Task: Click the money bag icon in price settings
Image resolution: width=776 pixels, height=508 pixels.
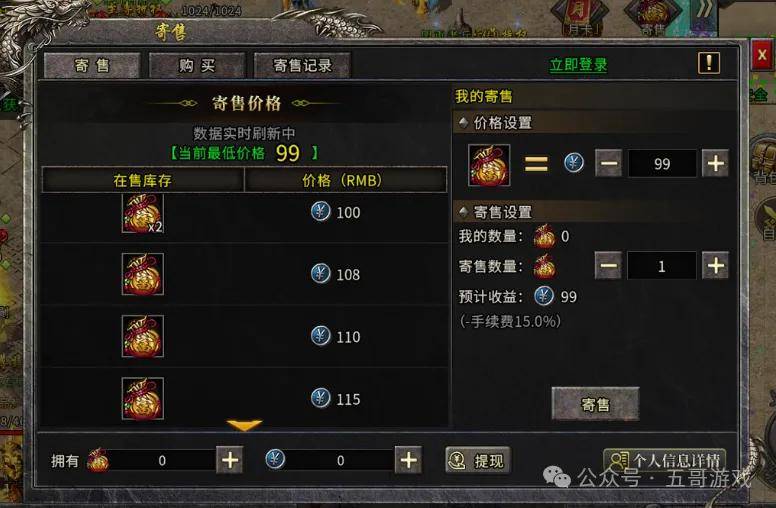Action: [489, 165]
